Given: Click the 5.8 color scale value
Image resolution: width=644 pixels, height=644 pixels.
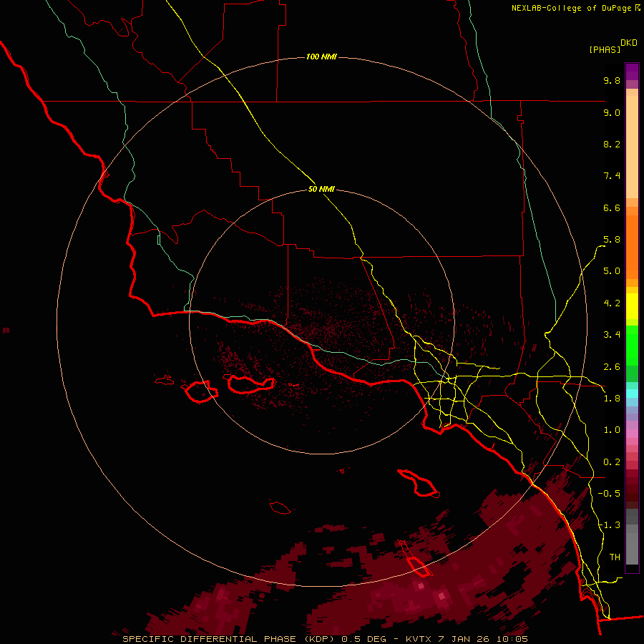Looking at the screenshot, I should pyautogui.click(x=612, y=240).
